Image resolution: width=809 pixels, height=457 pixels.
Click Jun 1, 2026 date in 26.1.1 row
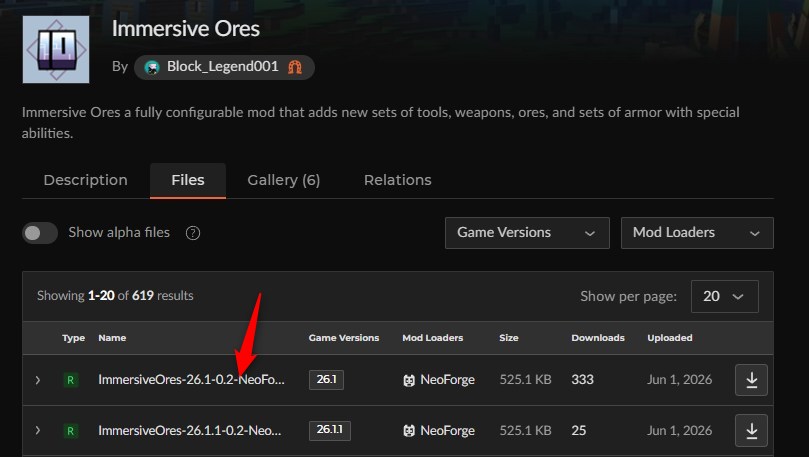[x=679, y=430]
